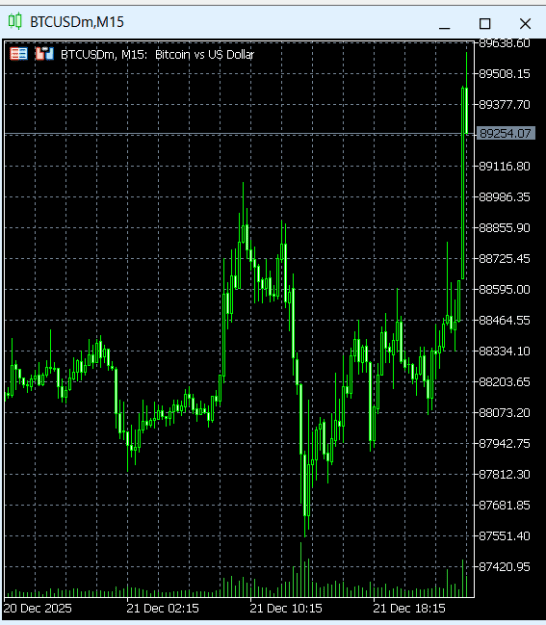The image size is (546, 625).
Task: Click the 21 Dec 10:15 time label
Action: (286, 608)
